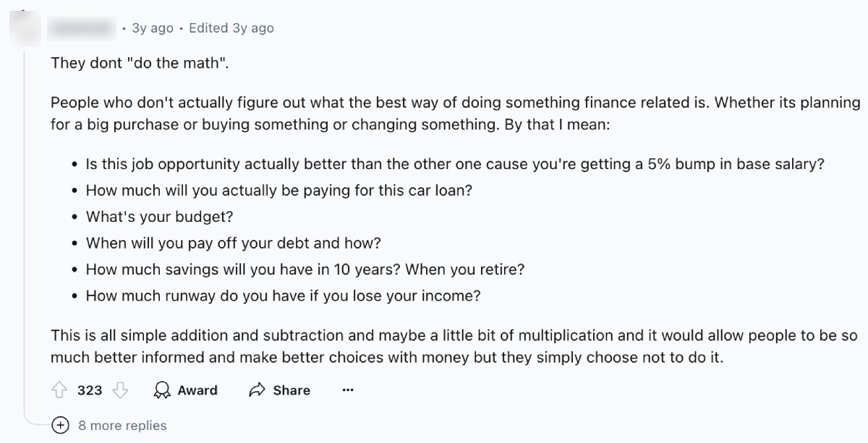Click the Award ribbon icon

[x=162, y=390]
